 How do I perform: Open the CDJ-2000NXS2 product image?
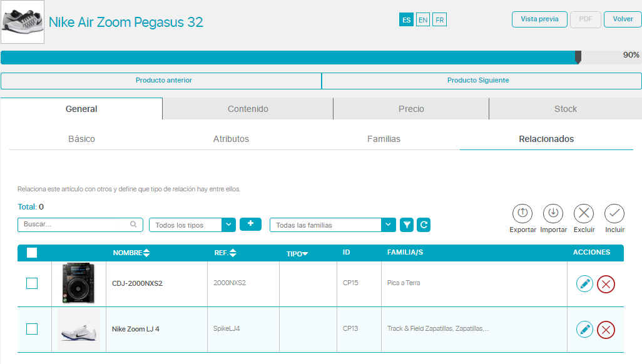79,283
